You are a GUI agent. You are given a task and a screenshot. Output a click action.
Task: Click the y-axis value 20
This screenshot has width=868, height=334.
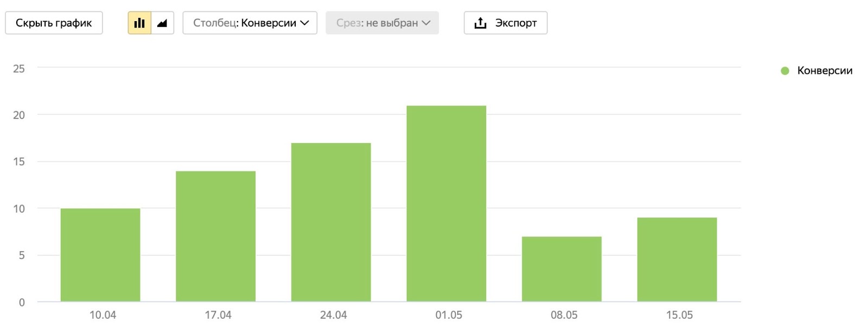coord(19,115)
